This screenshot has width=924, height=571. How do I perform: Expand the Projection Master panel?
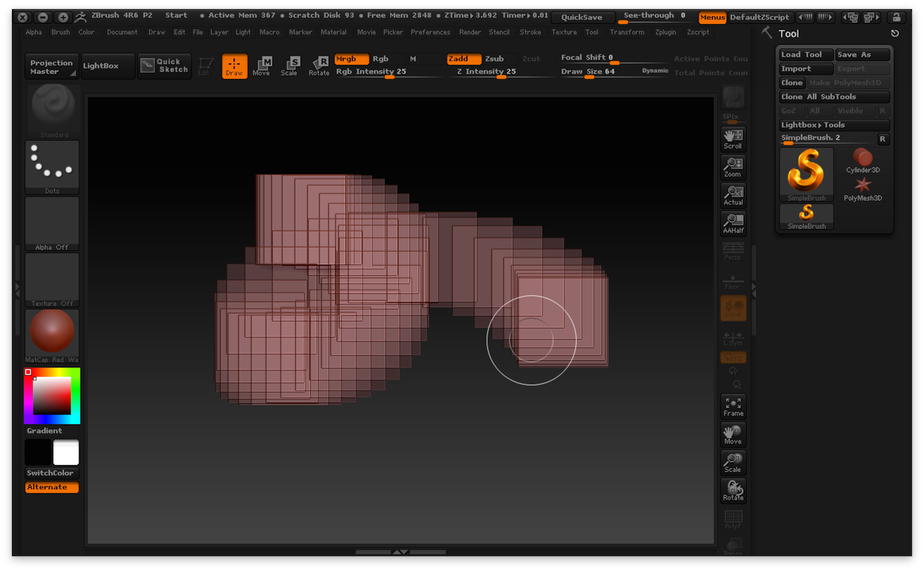[x=52, y=66]
